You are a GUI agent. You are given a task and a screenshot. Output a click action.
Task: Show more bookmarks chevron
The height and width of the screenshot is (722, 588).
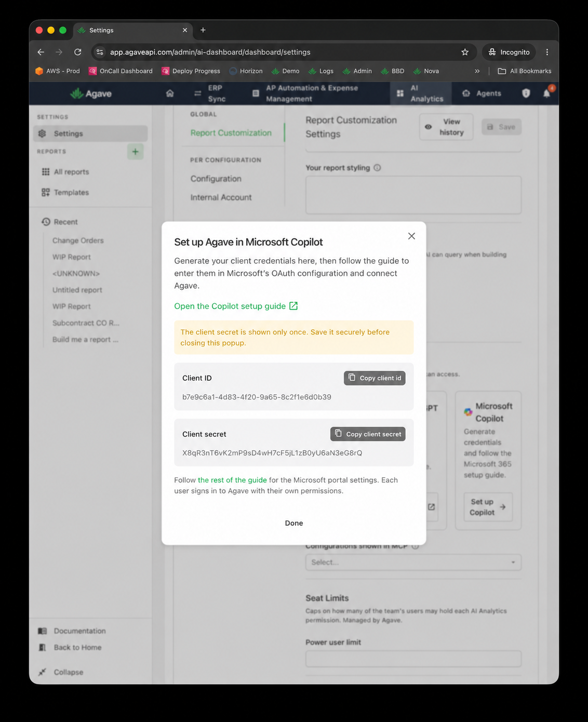(x=477, y=71)
